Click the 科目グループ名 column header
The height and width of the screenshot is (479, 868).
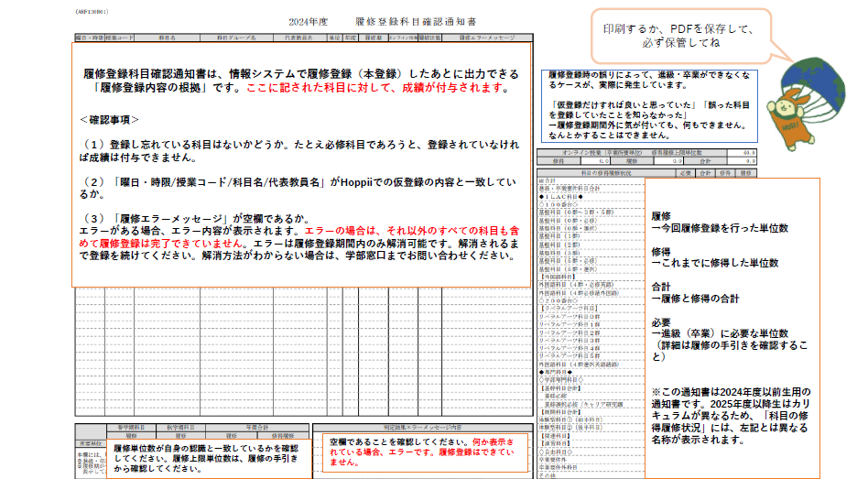(x=235, y=39)
